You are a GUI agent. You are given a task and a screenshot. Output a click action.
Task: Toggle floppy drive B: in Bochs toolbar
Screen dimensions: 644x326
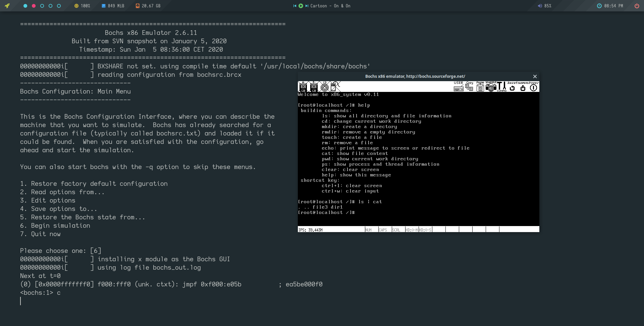[314, 87]
